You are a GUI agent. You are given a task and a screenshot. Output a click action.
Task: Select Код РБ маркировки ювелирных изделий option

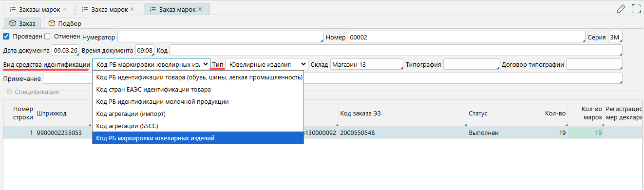click(x=198, y=138)
